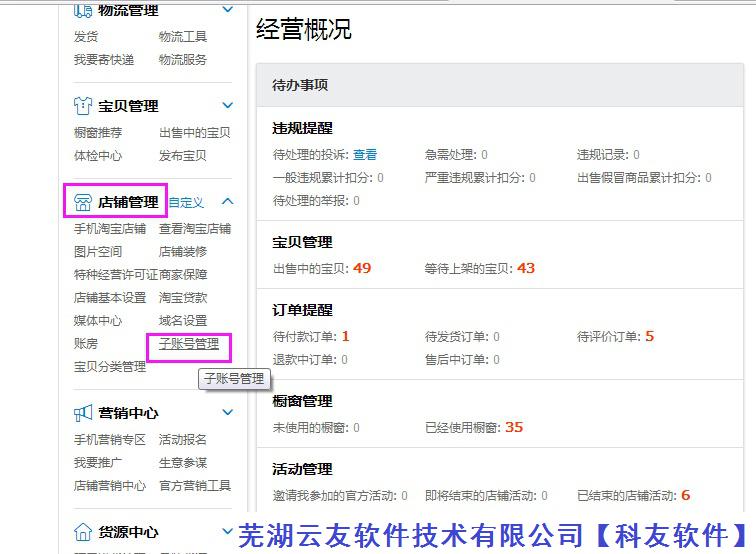
Task: Open 官方营销工具 link
Action: coord(195,486)
